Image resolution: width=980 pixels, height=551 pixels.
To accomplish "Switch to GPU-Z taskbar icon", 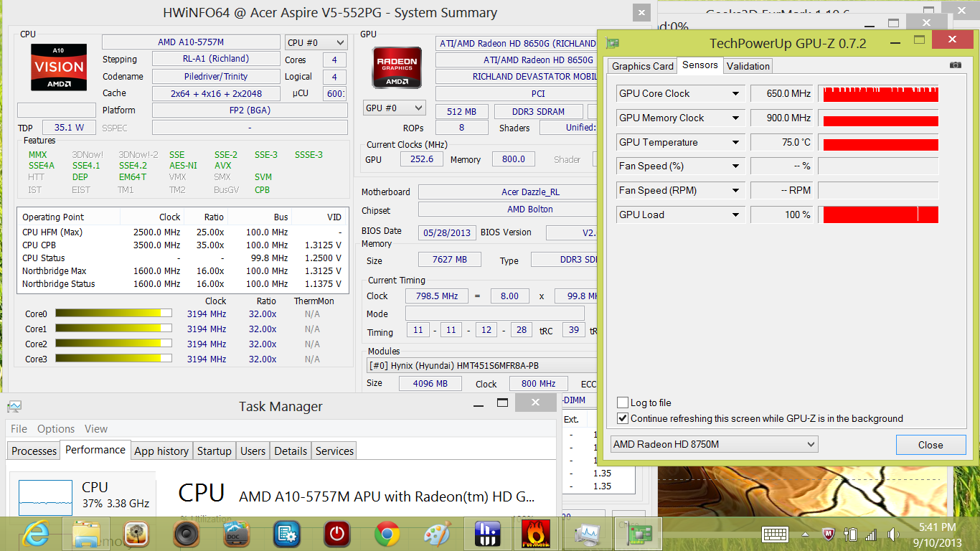I will point(639,534).
